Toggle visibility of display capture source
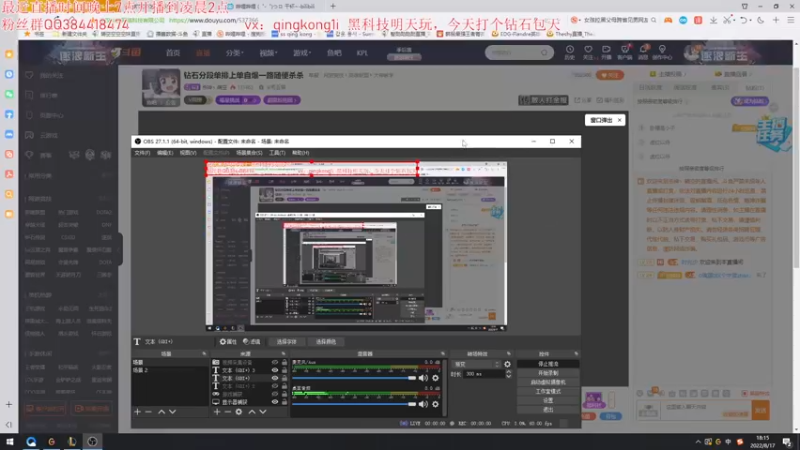The width and height of the screenshot is (800, 450). (x=274, y=402)
